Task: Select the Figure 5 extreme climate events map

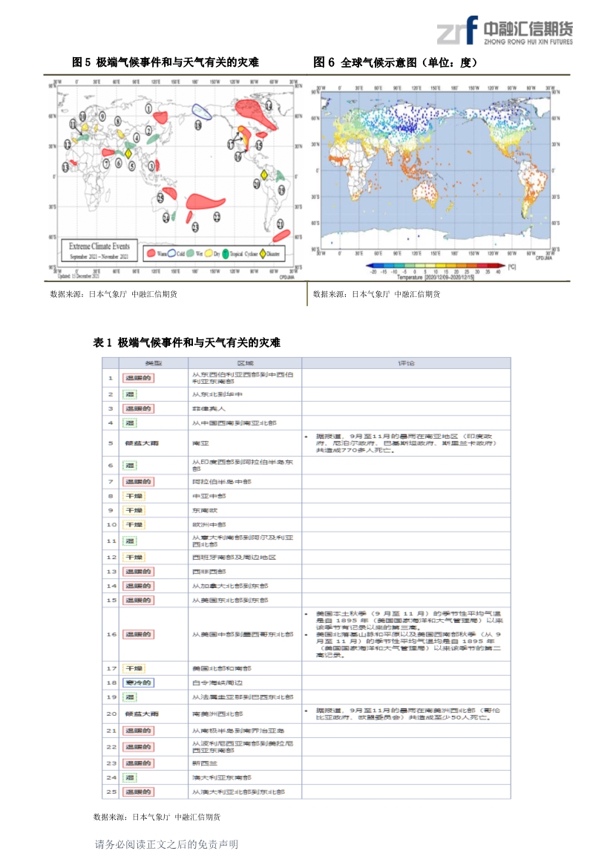Action: [x=175, y=178]
